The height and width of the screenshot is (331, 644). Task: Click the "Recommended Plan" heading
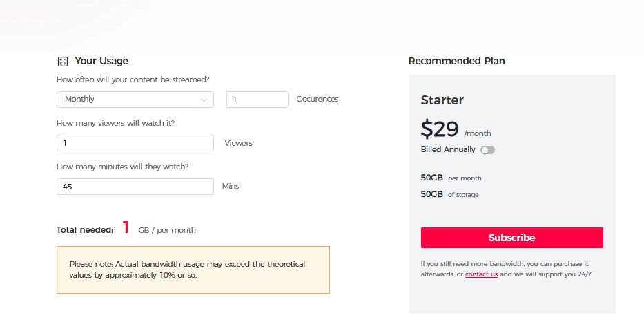pyautogui.click(x=456, y=61)
